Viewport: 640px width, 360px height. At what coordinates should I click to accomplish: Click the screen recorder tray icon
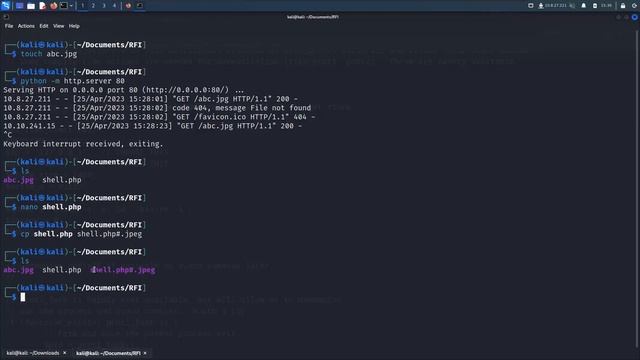click(531, 6)
